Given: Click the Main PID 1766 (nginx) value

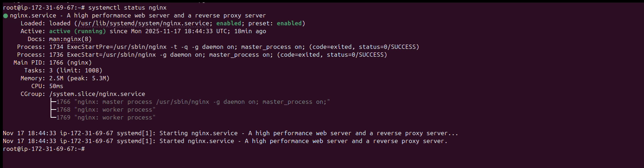Looking at the screenshot, I should pyautogui.click(x=70, y=63).
